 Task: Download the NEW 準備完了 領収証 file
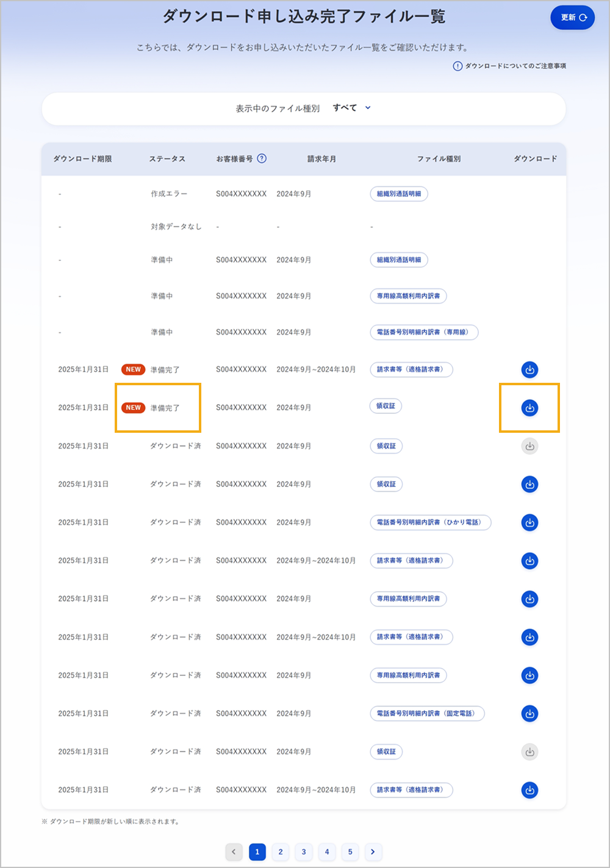(x=529, y=408)
